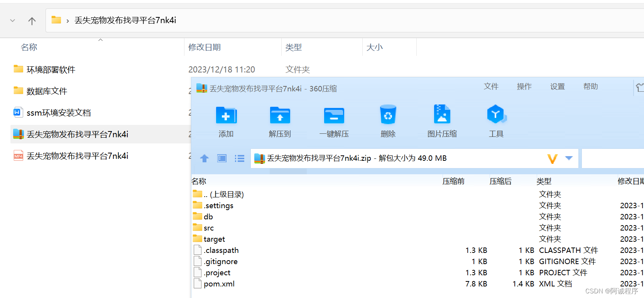Expand the archive path dropdown arrow
The height and width of the screenshot is (298, 644).
569,158
